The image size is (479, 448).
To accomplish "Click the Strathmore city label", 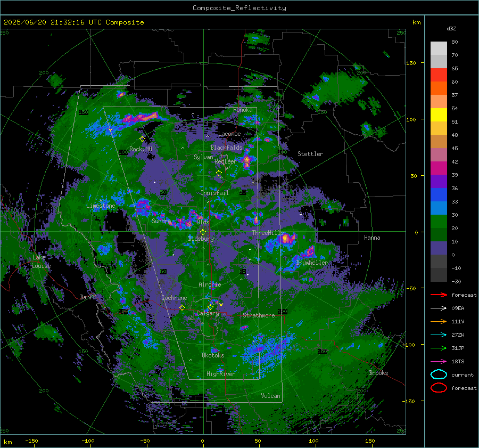I will (x=259, y=315).
